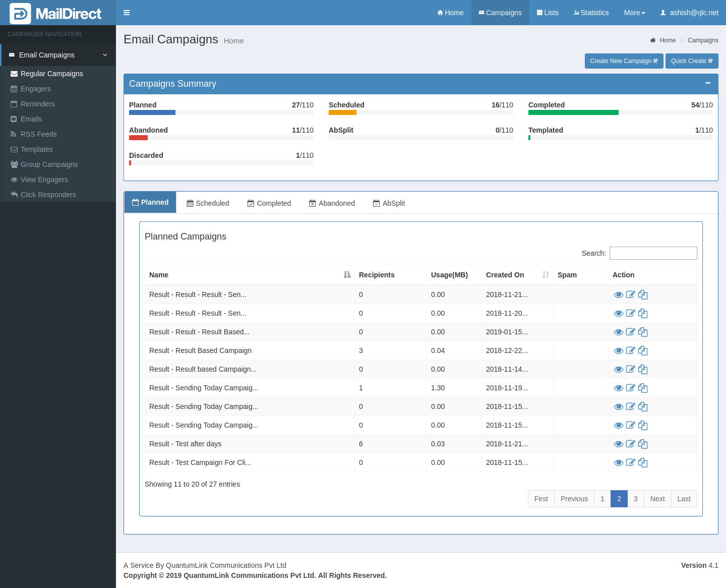Collapse the Campaigns Summary panel

(708, 83)
